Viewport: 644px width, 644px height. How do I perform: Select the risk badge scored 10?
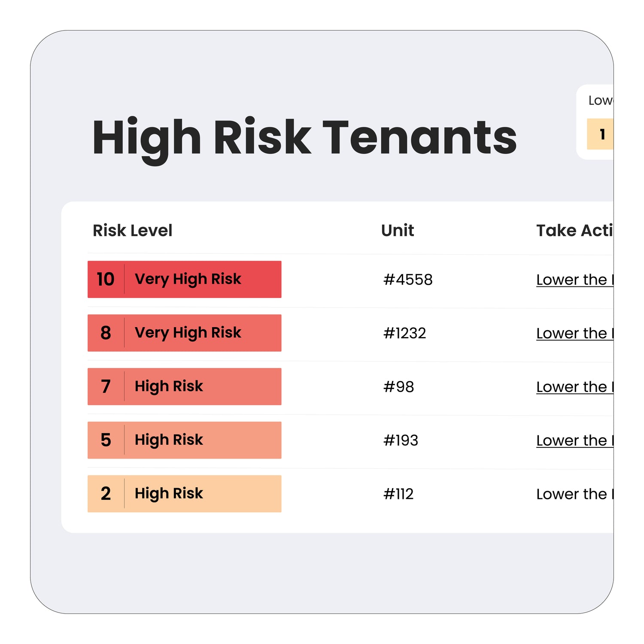184,279
